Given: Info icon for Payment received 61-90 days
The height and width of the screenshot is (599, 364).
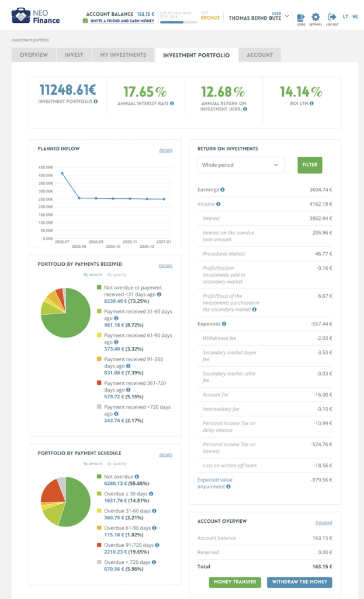Looking at the screenshot, I should tap(116, 342).
